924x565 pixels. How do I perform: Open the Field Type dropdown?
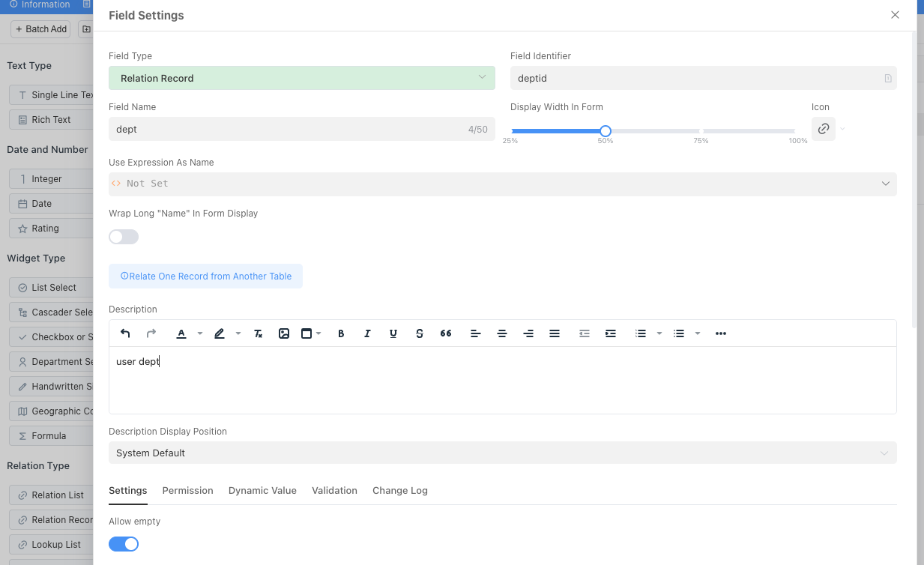click(x=301, y=78)
